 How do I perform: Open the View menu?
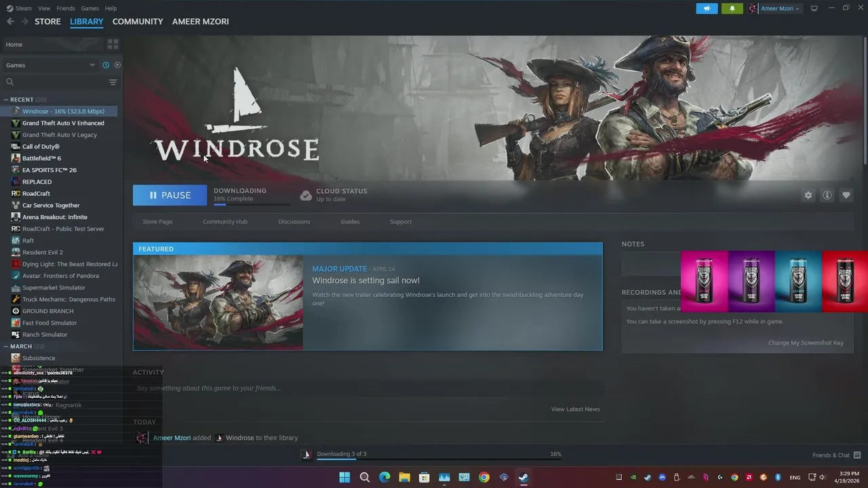point(44,8)
